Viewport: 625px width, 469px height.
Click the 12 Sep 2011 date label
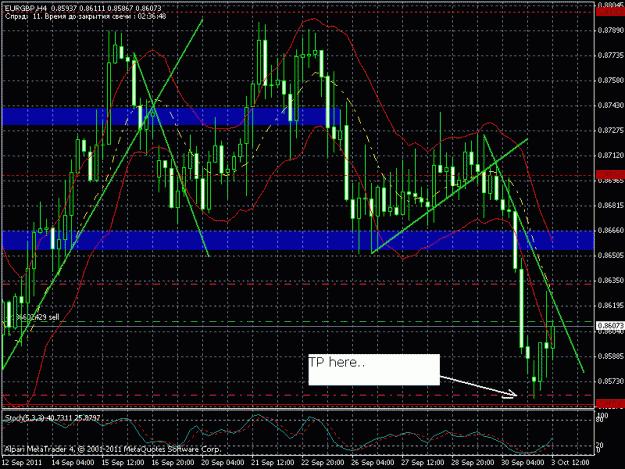pos(22,462)
